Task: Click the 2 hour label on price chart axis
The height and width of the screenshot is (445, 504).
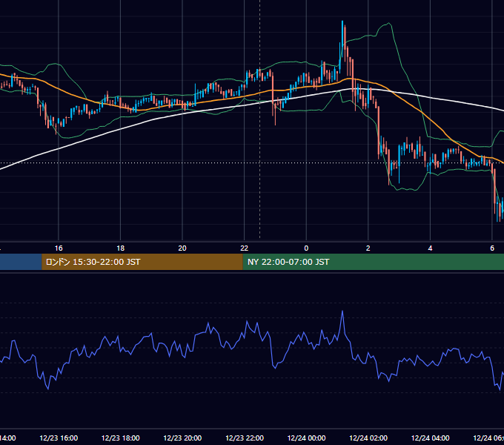Action: (368, 248)
